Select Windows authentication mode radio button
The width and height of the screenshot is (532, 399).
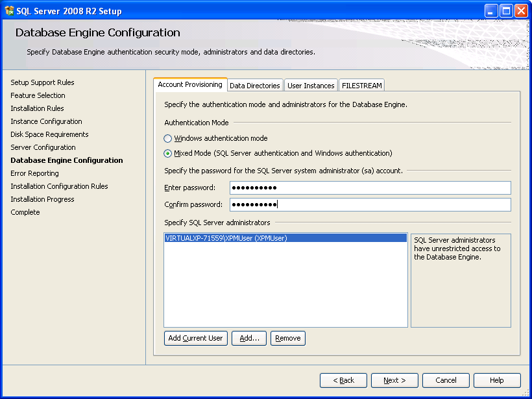point(168,139)
